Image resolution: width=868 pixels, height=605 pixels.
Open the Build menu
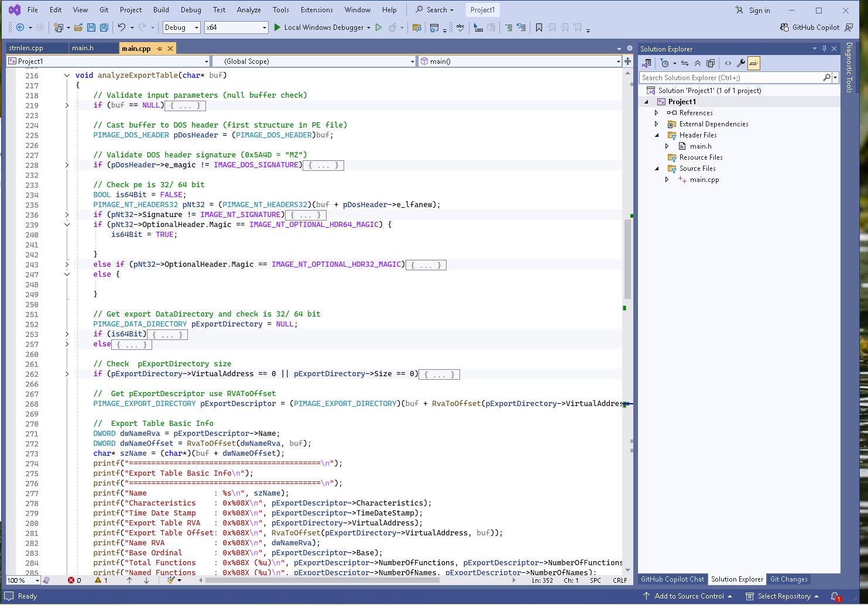click(161, 10)
